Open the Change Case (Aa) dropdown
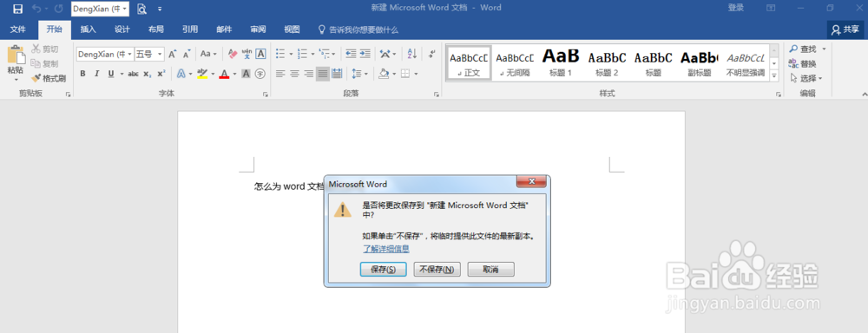 (208, 55)
